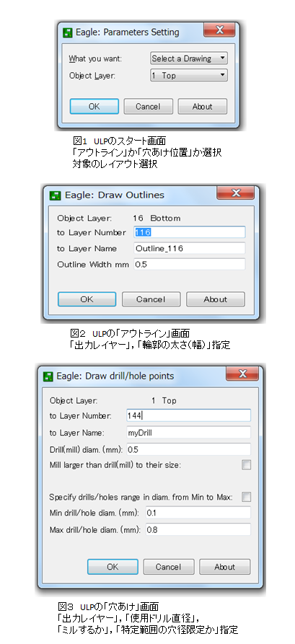Click Eagle icon in Draw drill/hole points title bar

click(x=49, y=376)
